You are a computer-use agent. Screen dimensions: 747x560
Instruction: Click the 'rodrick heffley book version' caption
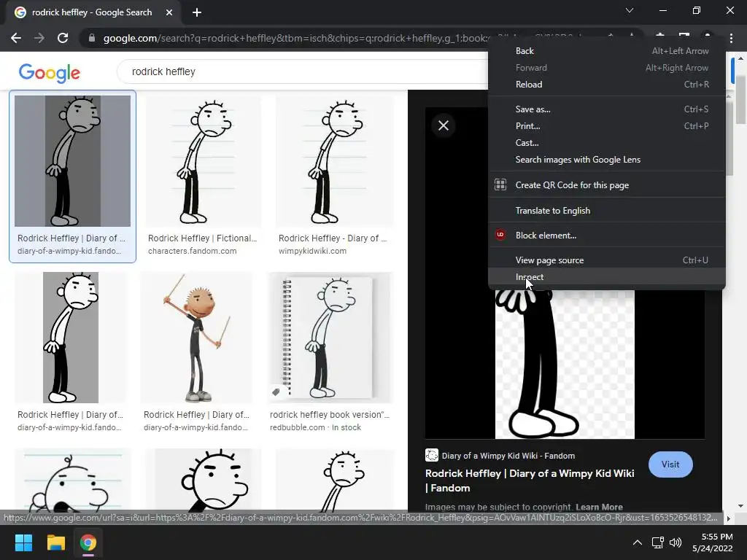(x=330, y=415)
